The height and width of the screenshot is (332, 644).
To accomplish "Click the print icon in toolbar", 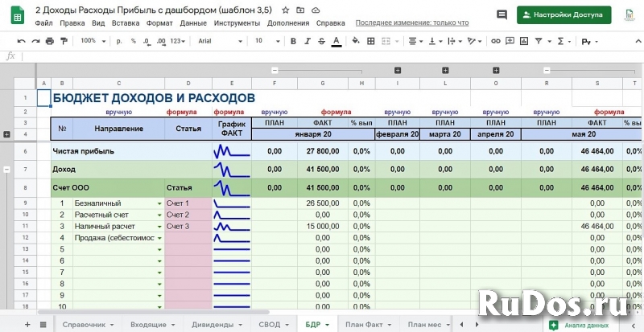I will pos(51,40).
